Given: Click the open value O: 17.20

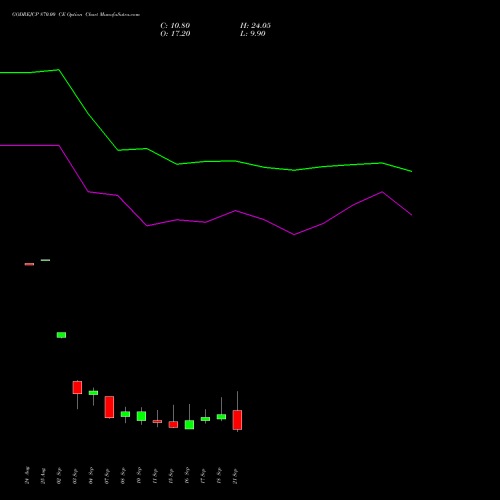Looking at the screenshot, I should pos(175,34).
